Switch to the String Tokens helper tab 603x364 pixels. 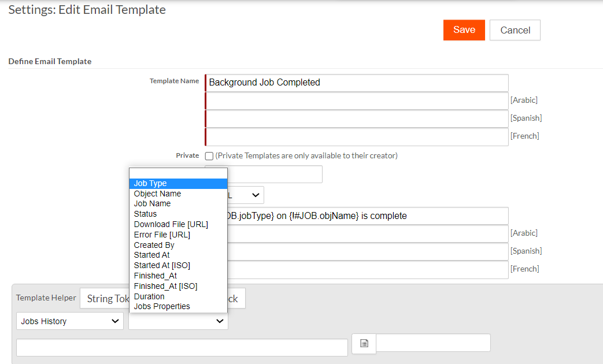105,299
